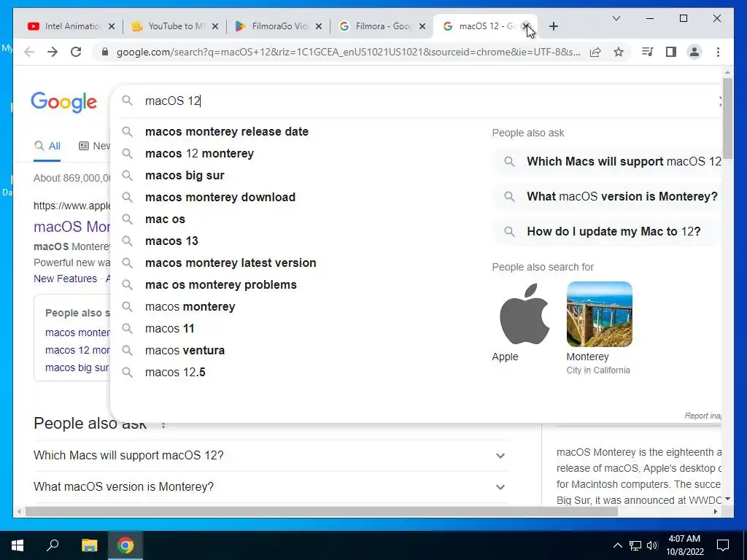Select the plain macos monterey suggestion
The image size is (747, 560).
click(x=190, y=307)
